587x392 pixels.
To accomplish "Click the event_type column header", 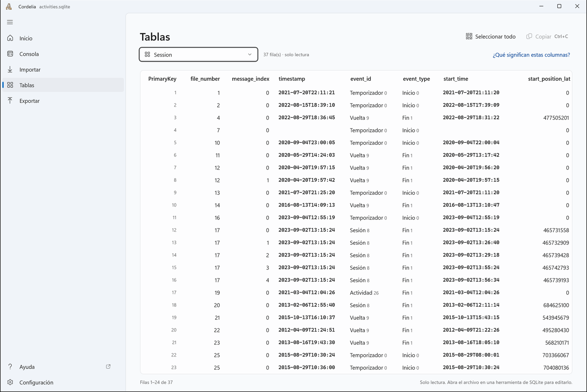I will tap(416, 79).
